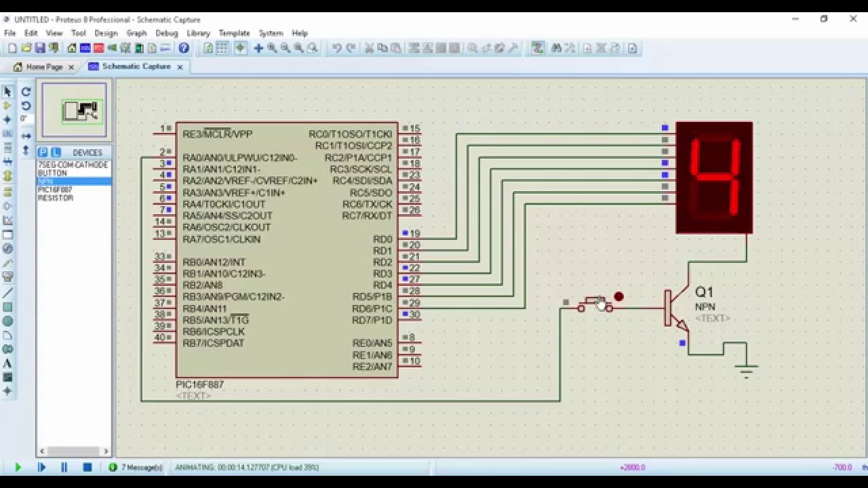Click the X-mirror flip icon
The image size is (868, 488).
tap(26, 136)
